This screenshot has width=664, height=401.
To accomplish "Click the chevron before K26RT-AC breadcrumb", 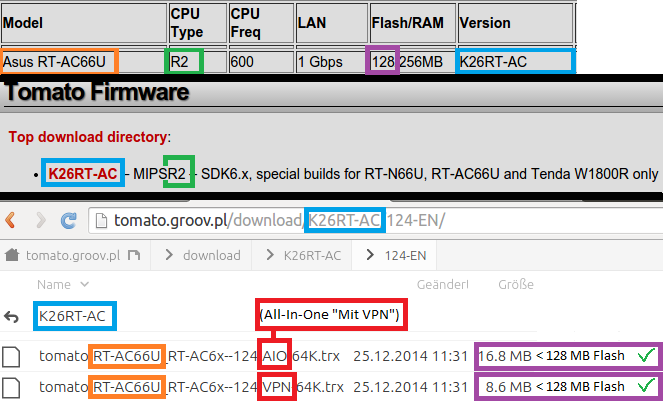I will point(270,254).
